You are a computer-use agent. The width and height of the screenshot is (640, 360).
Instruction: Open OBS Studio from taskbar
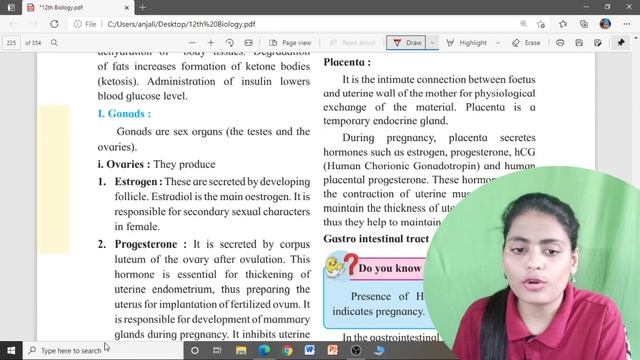point(356,350)
